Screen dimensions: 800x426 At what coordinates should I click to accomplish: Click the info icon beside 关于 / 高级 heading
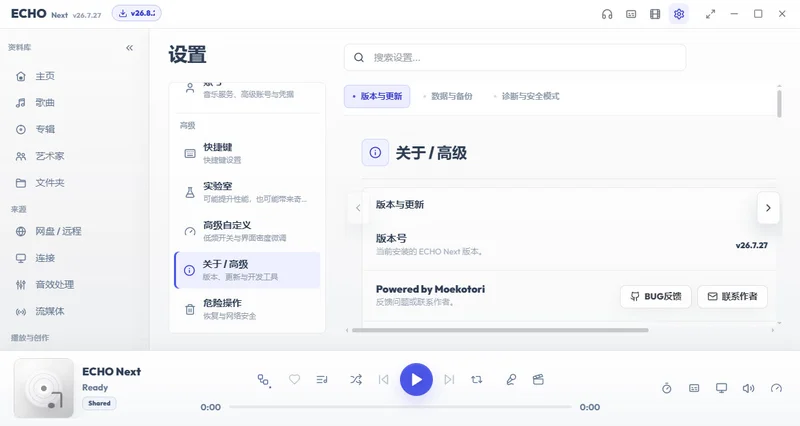point(375,153)
